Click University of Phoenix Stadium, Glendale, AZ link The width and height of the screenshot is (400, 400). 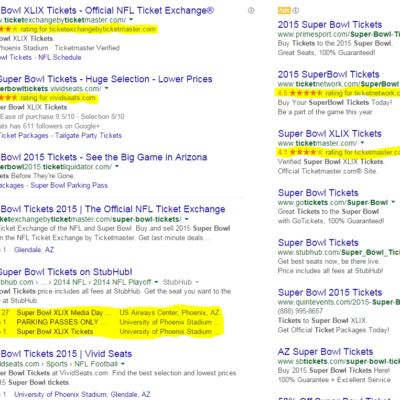point(82,394)
